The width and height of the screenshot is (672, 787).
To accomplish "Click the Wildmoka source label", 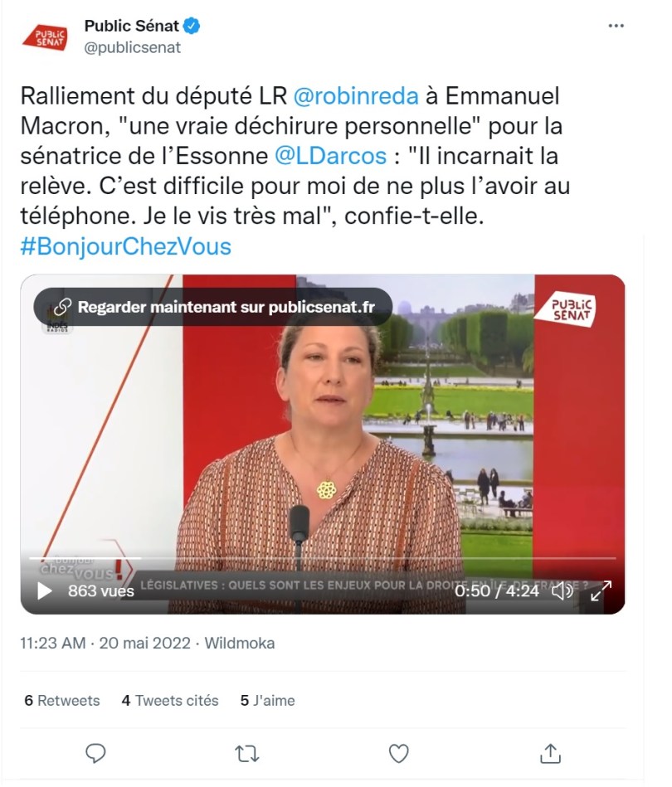I will pos(240,643).
